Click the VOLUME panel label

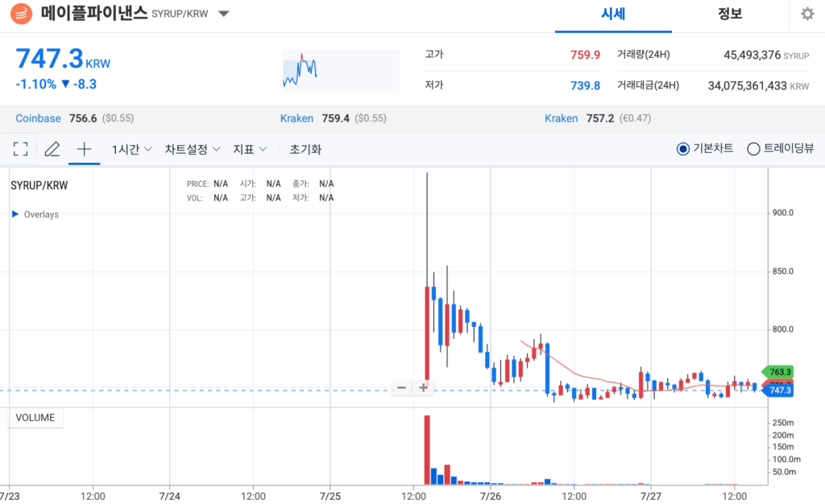35,418
